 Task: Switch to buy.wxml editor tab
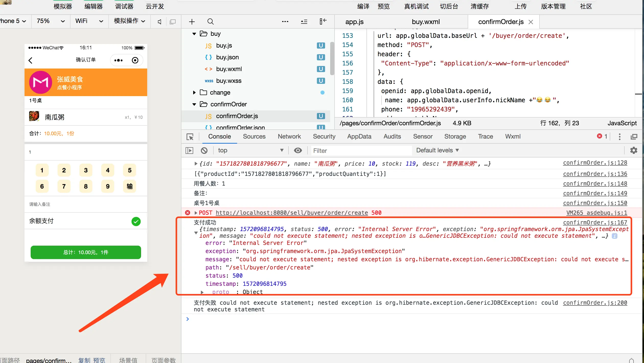pyautogui.click(x=425, y=22)
